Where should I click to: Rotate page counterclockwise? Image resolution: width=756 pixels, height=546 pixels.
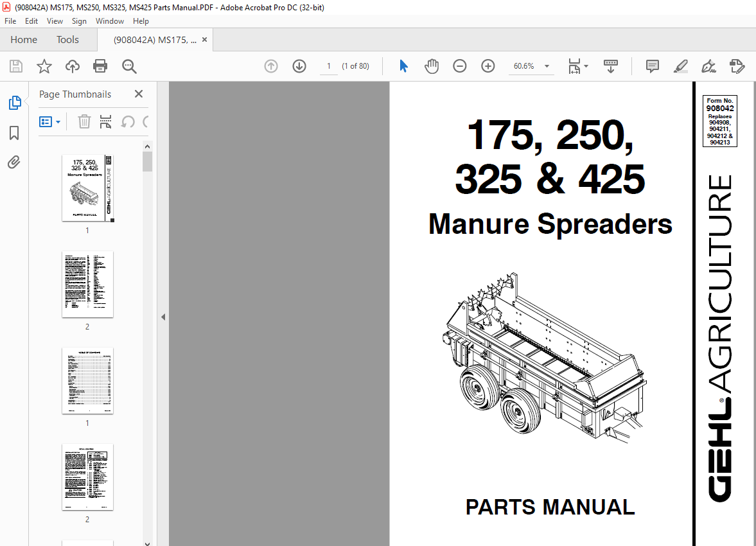coord(128,121)
